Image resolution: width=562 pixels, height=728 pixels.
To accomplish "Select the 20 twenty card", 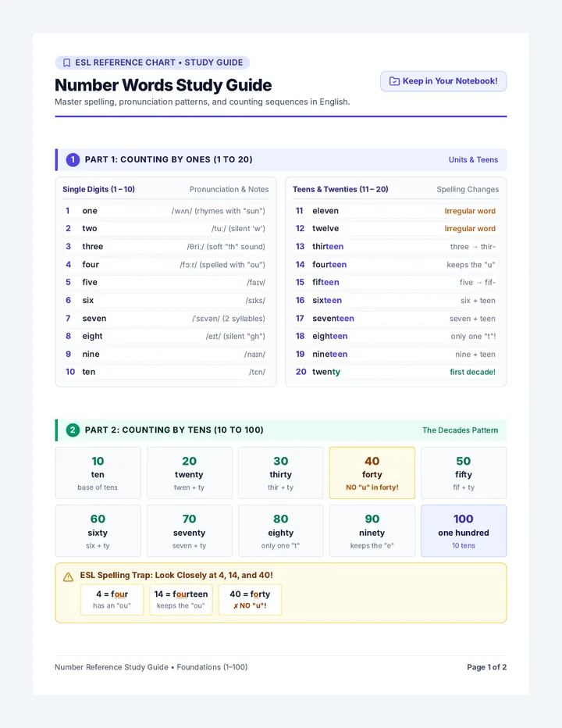I will pyautogui.click(x=190, y=473).
